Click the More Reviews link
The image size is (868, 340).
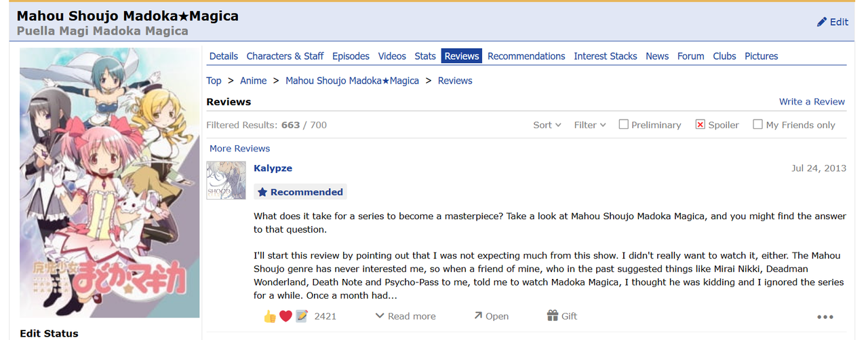point(239,149)
